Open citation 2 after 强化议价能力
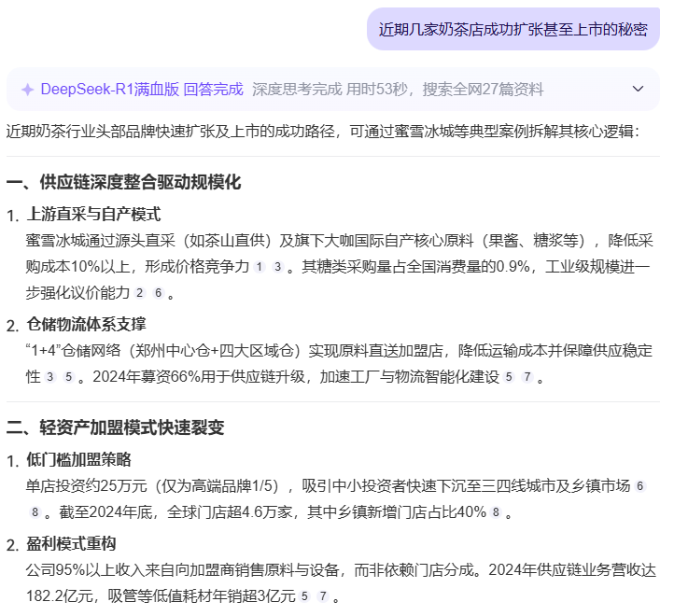 pos(140,293)
